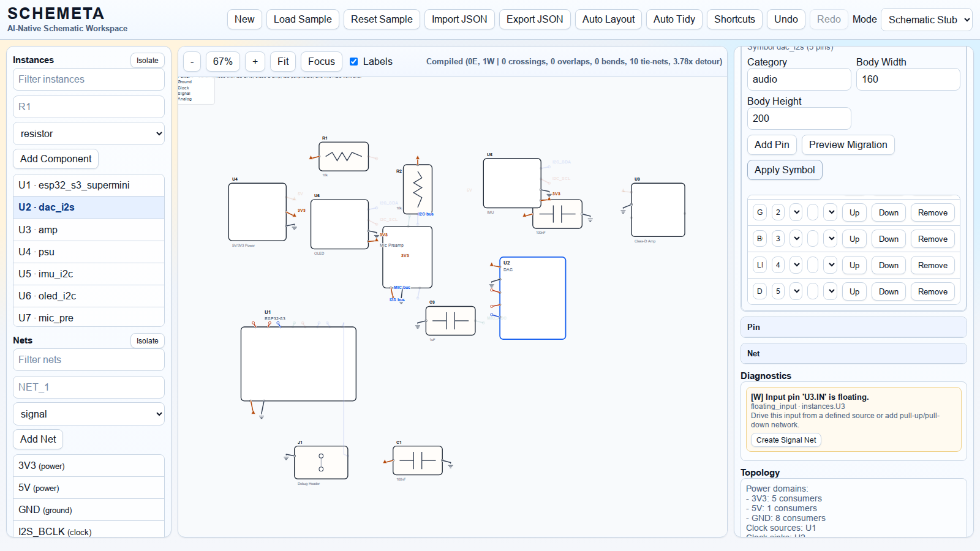Open the component type dropdown showing resistor
Viewport: 980px width, 551px height.
pos(89,133)
